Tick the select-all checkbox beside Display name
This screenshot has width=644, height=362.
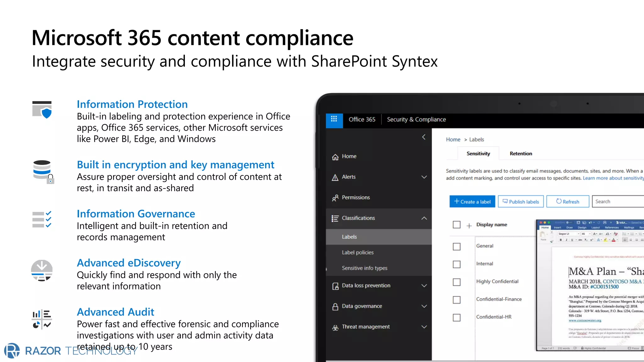point(457,225)
